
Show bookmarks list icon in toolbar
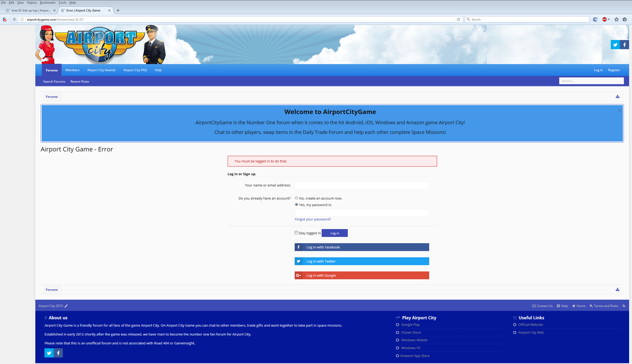[625, 19]
